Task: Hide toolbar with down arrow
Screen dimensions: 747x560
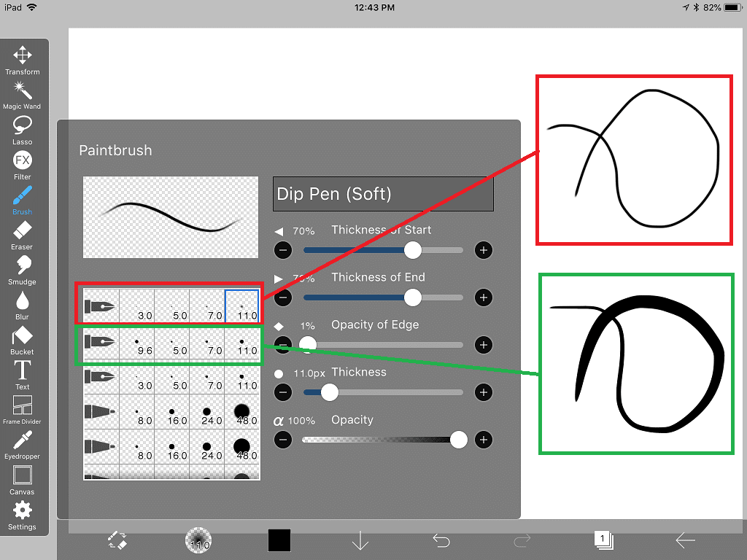Action: (x=360, y=540)
